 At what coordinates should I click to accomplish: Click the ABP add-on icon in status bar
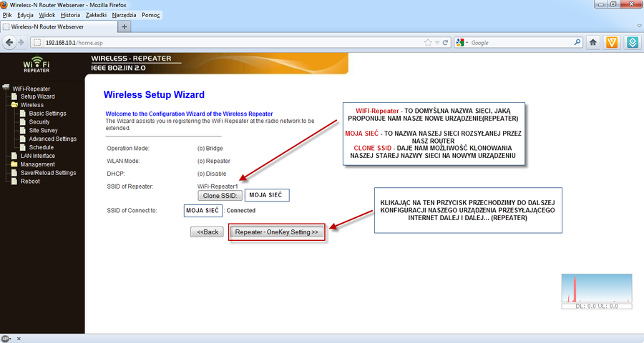coord(6,337)
